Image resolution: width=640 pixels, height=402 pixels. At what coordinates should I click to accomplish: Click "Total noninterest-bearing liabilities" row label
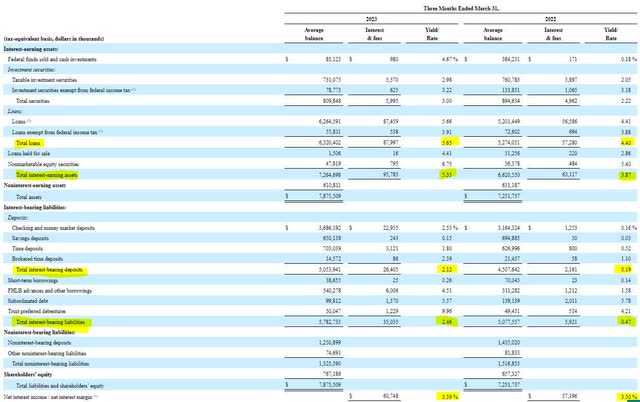click(x=51, y=364)
